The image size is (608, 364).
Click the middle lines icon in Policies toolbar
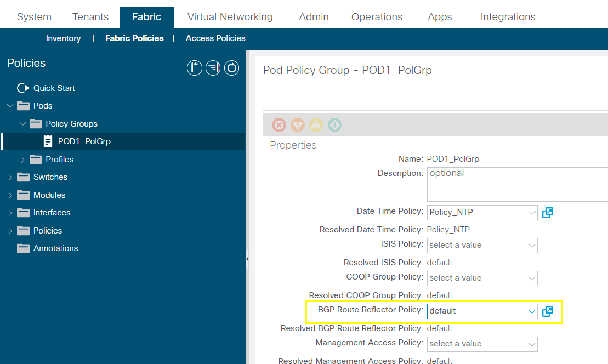213,68
